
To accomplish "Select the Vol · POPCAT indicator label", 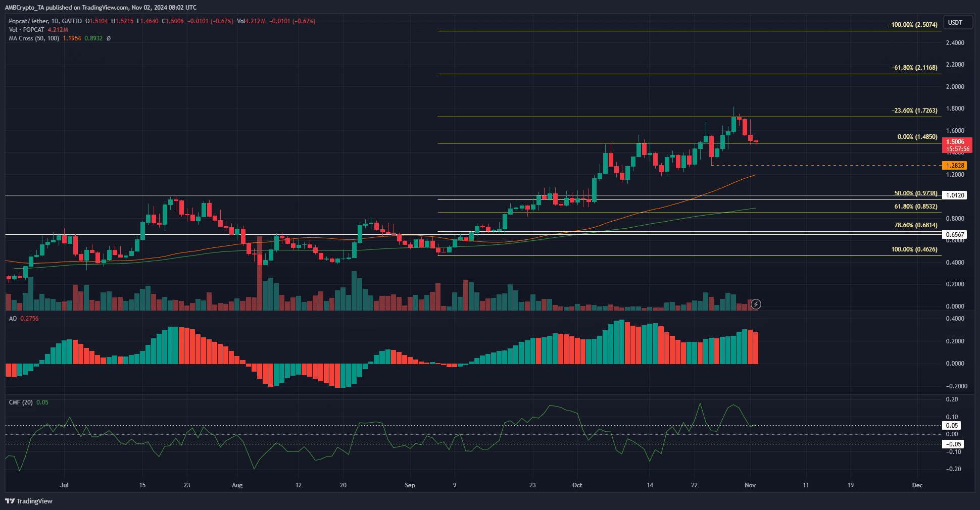I will coord(26,30).
